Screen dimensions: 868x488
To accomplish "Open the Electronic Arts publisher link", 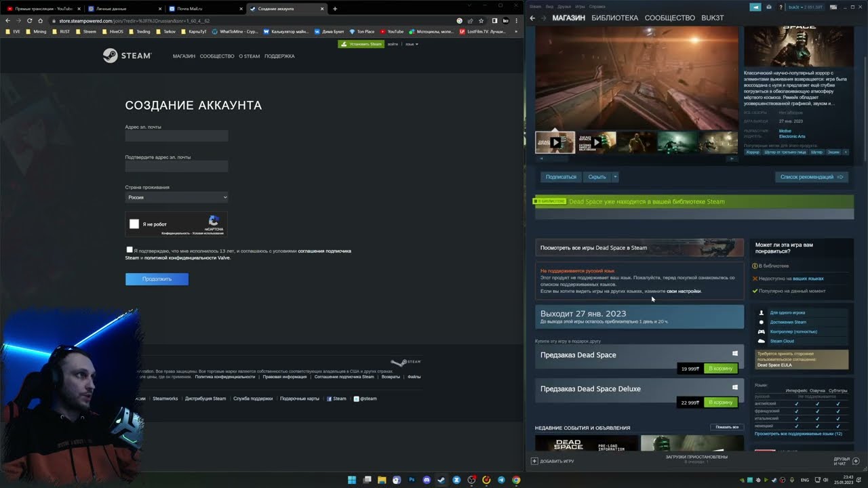I will (x=793, y=136).
